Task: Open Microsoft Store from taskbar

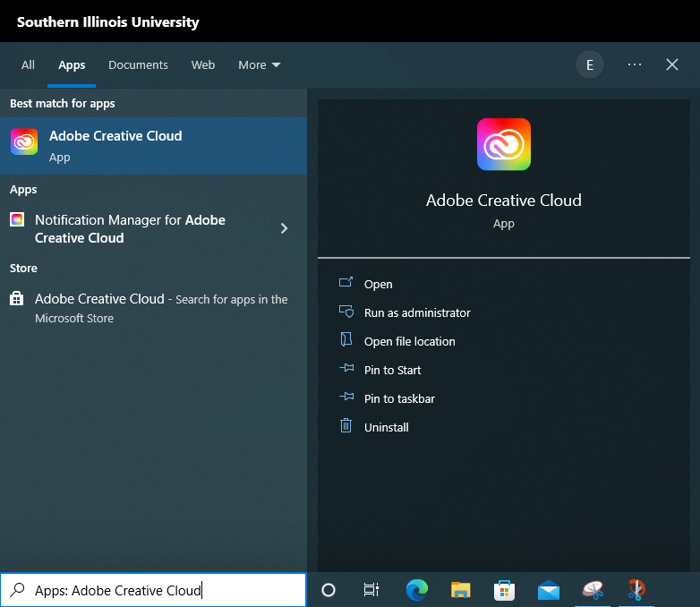Action: (x=505, y=590)
